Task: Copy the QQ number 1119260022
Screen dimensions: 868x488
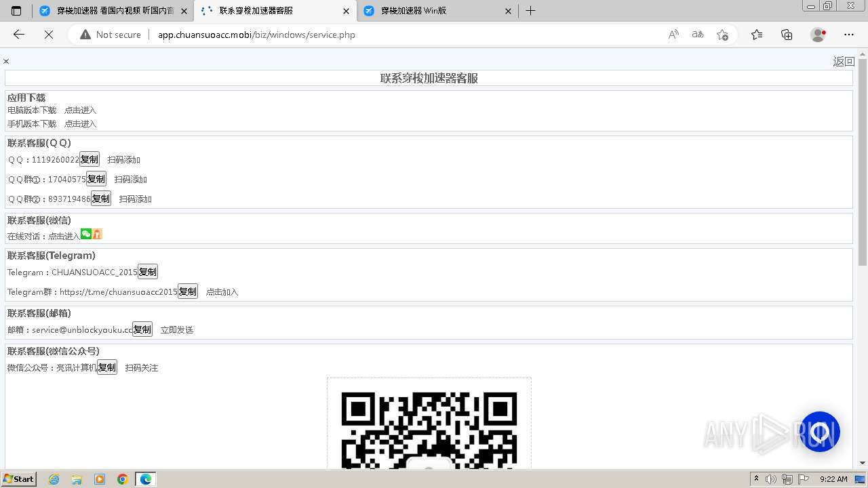Action: tap(90, 159)
